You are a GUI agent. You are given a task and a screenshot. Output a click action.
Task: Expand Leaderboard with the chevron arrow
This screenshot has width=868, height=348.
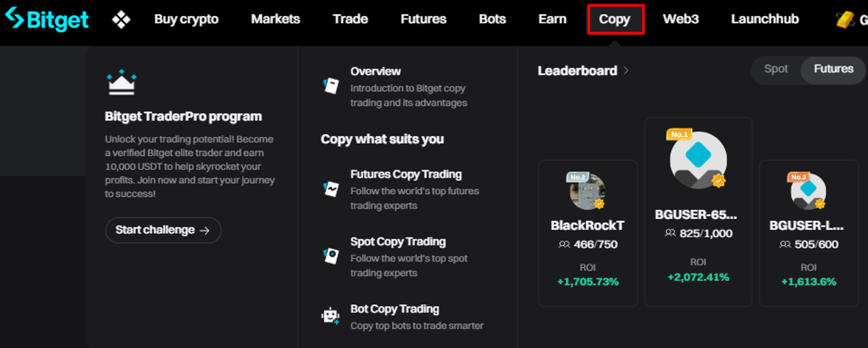pyautogui.click(x=627, y=71)
